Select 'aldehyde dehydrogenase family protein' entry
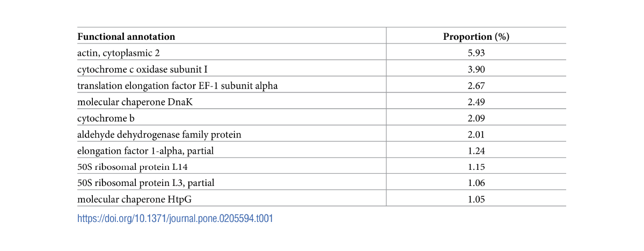Viewport: 644px width, 251px height. tap(159, 134)
